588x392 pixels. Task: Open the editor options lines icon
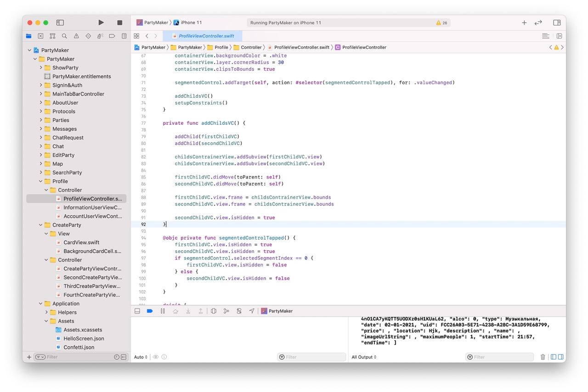click(x=546, y=36)
